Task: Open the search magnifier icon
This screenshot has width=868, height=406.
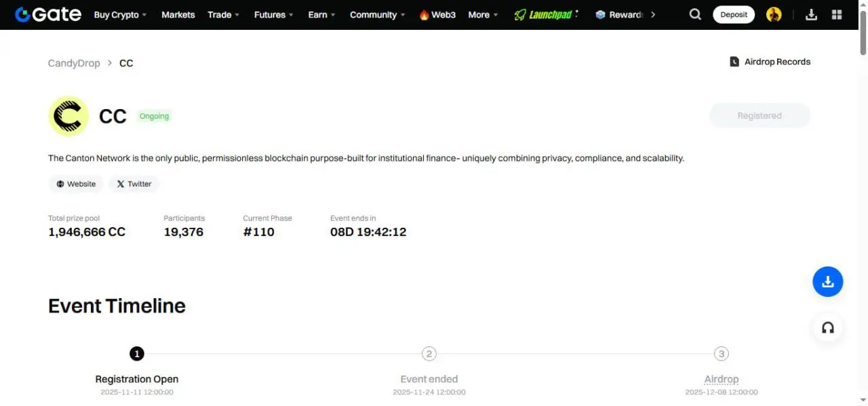Action: click(695, 14)
